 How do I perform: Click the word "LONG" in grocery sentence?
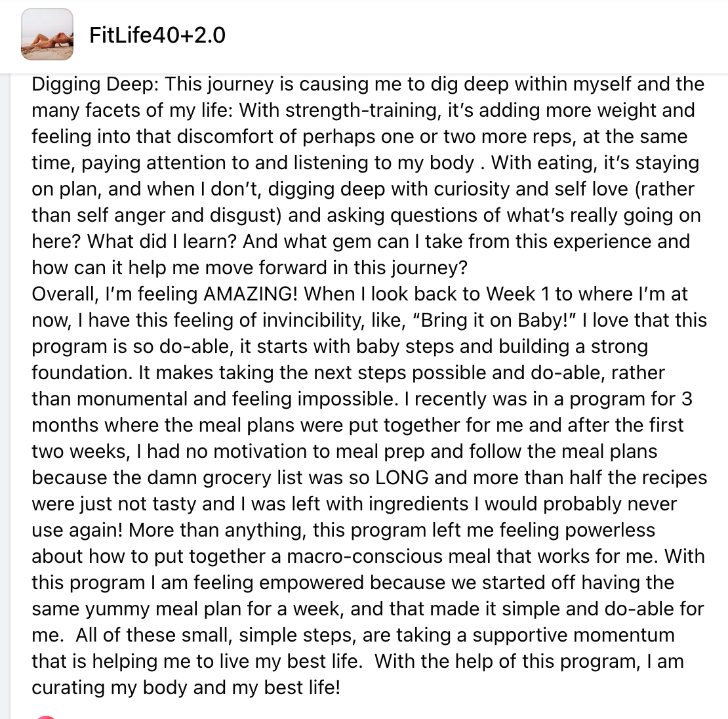coord(401,478)
